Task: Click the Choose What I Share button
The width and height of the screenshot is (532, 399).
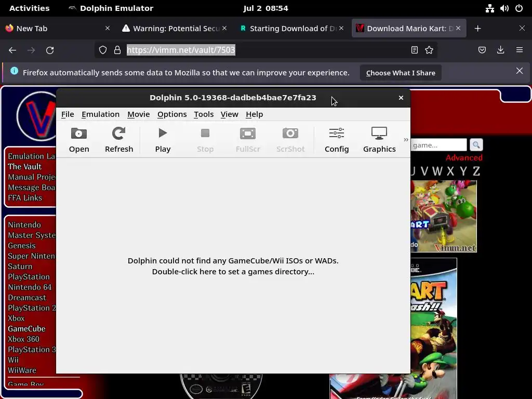Action: click(401, 73)
